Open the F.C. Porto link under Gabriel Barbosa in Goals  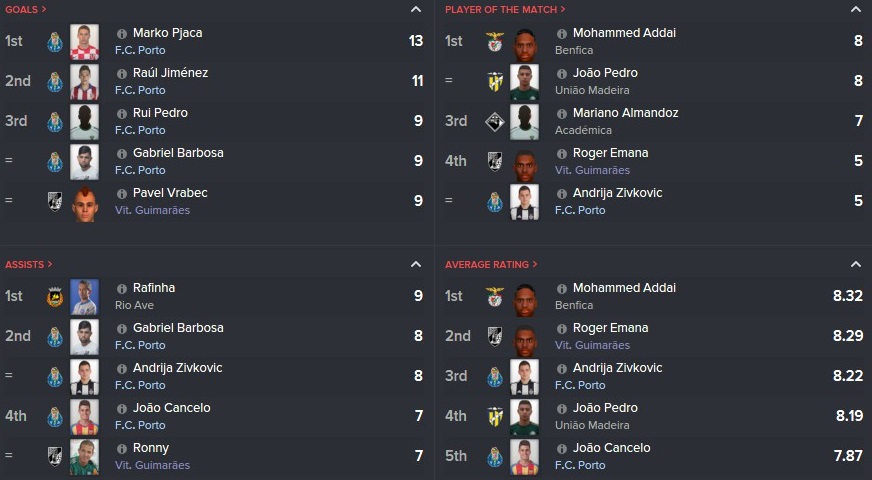click(x=140, y=170)
